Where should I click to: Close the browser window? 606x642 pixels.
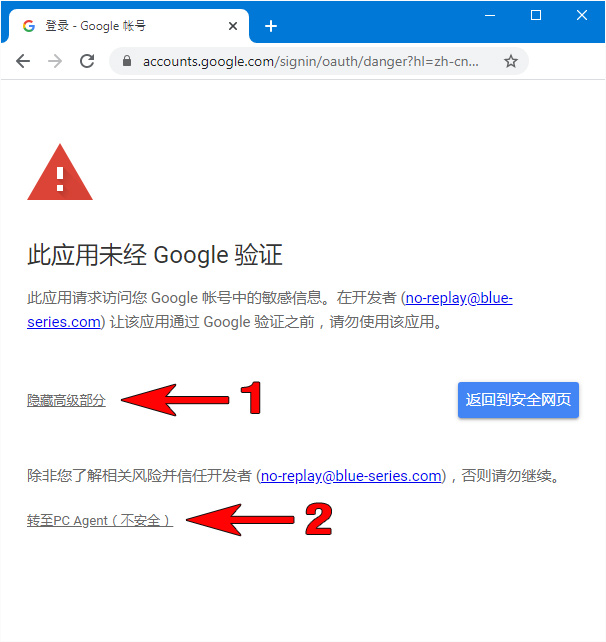point(581,16)
